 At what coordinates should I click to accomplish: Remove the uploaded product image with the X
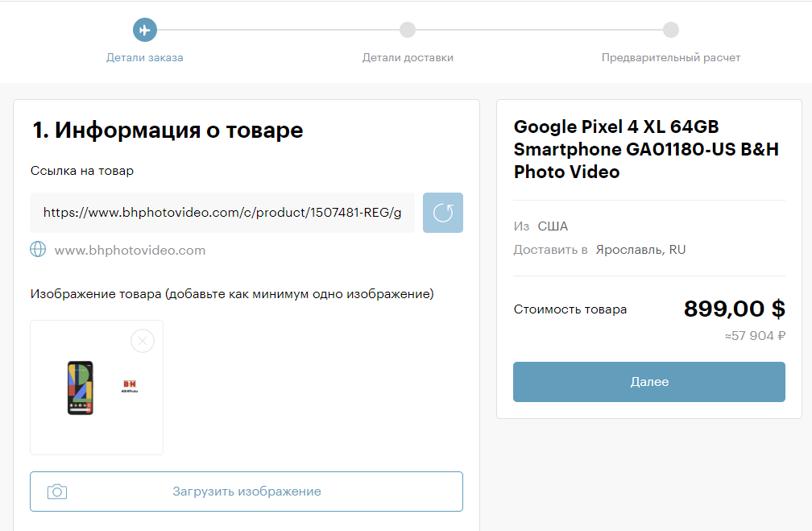point(143,341)
